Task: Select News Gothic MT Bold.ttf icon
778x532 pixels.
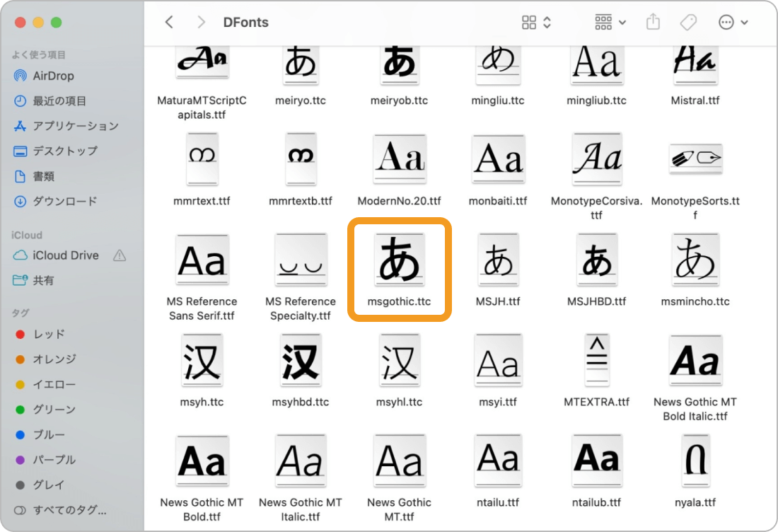Action: 202,461
